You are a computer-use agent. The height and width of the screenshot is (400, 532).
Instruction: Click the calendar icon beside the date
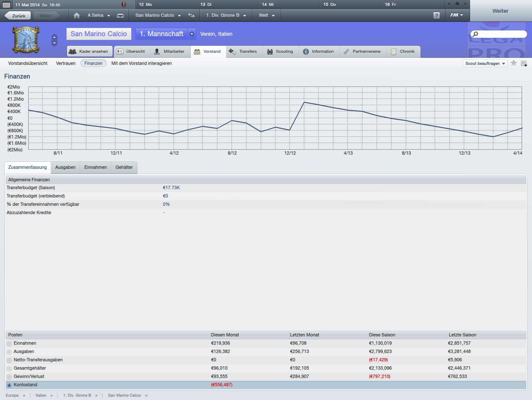tap(7, 5)
